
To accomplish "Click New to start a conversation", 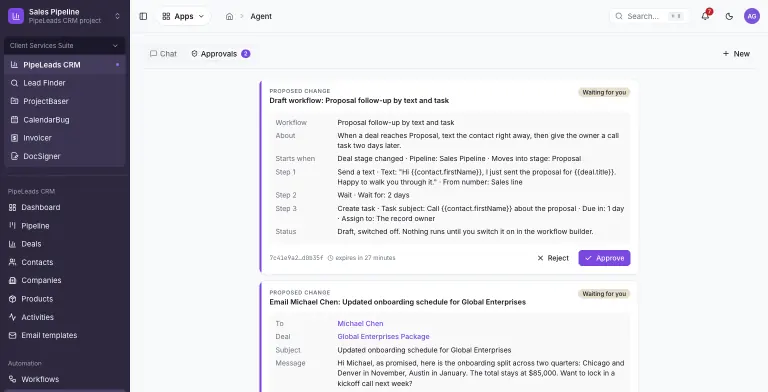I will pos(736,54).
